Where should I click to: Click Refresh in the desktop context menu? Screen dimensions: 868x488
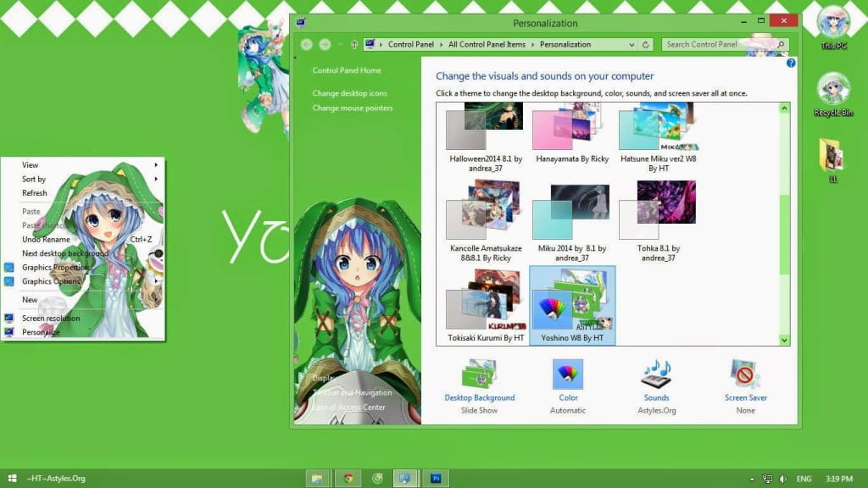point(34,193)
